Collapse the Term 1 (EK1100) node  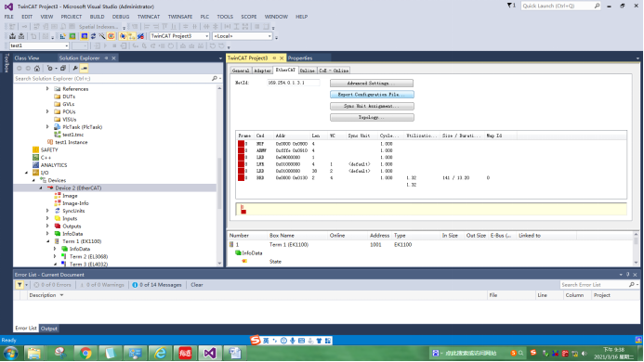pyautogui.click(x=47, y=241)
